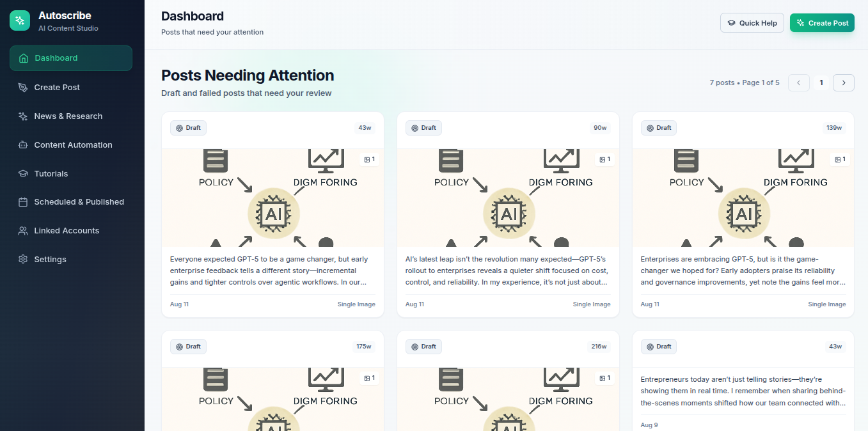The image size is (868, 431).
Task: Open the News & Research menu item
Action: coord(68,116)
